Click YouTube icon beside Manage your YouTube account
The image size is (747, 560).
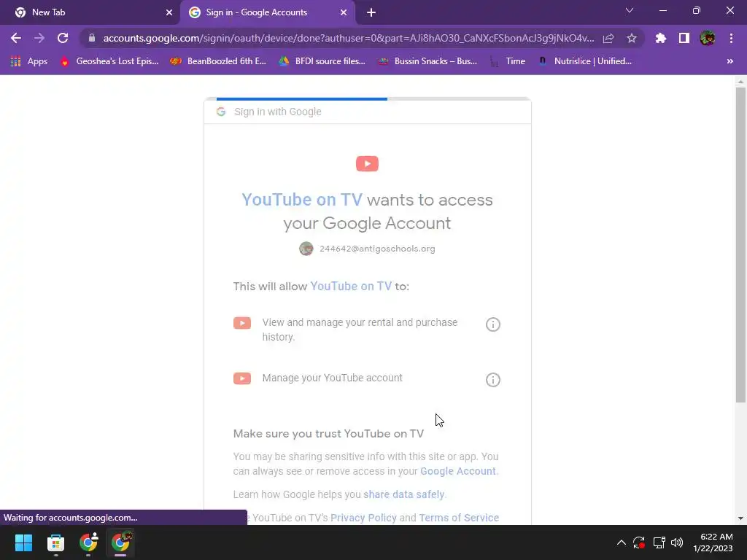(x=242, y=378)
